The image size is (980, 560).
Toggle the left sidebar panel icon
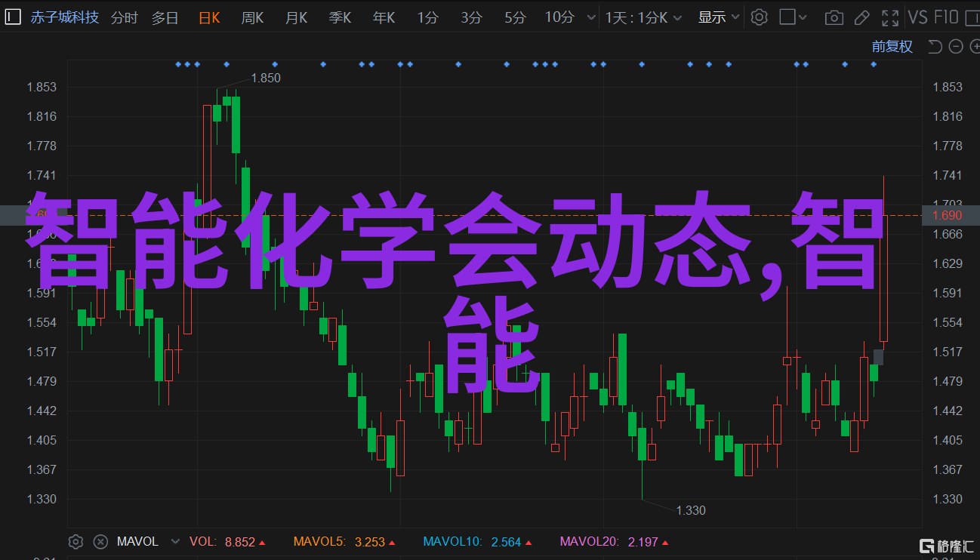tap(13, 17)
